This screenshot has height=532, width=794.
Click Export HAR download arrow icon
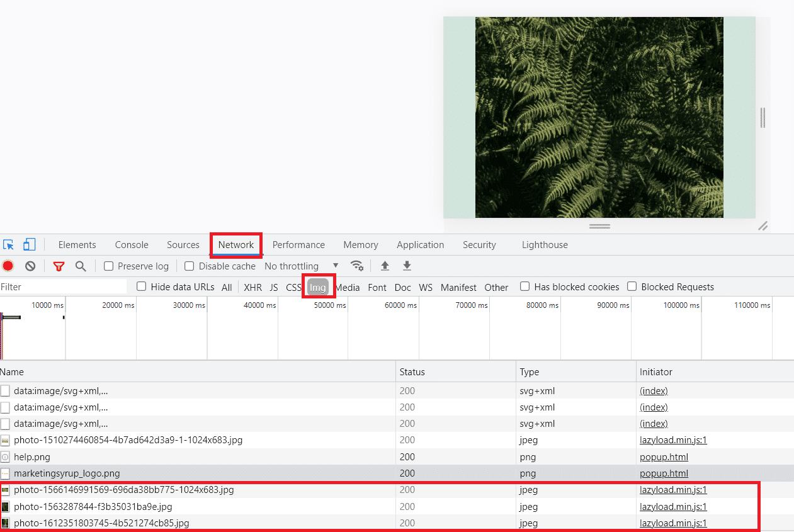(407, 266)
